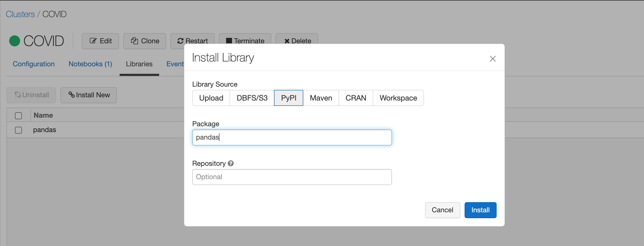Click the blue Install button
Screen dimensions: 644x246
(480, 210)
